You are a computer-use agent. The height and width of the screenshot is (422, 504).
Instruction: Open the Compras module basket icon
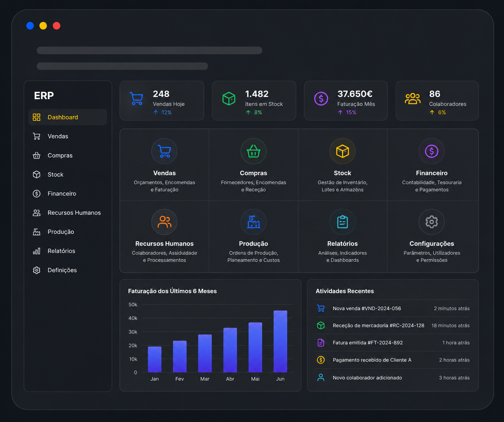253,151
